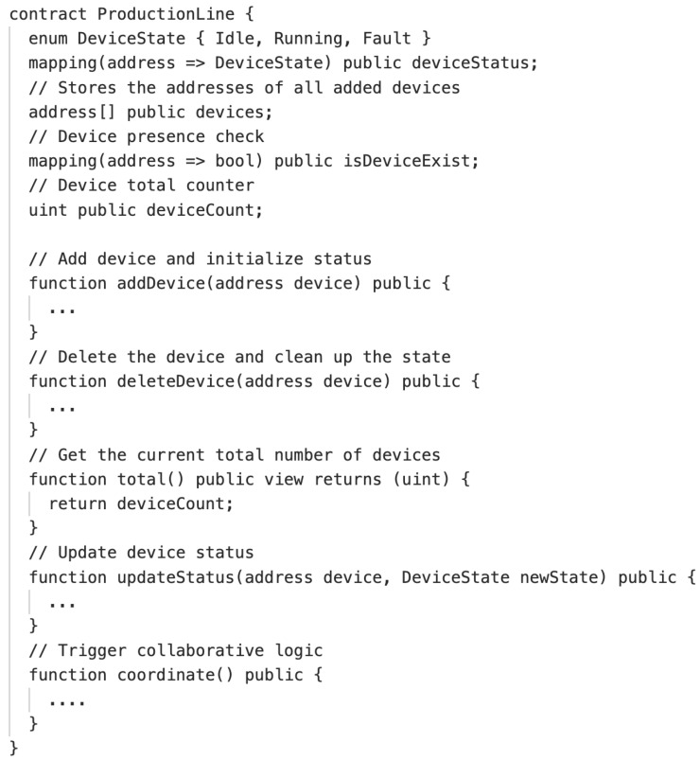Screen dimensions: 700x760
Task: Click the enum DeviceState definition
Action: [x=229, y=38]
